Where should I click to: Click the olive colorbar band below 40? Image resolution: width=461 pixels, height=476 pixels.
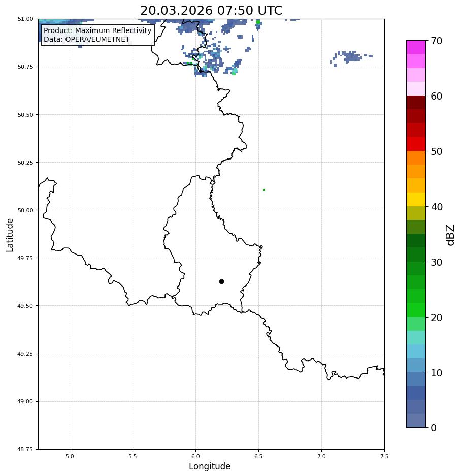416,213
